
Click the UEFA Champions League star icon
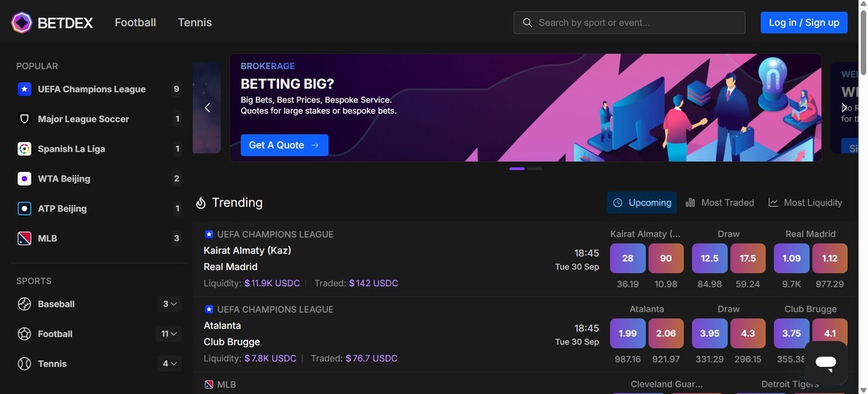click(x=24, y=89)
